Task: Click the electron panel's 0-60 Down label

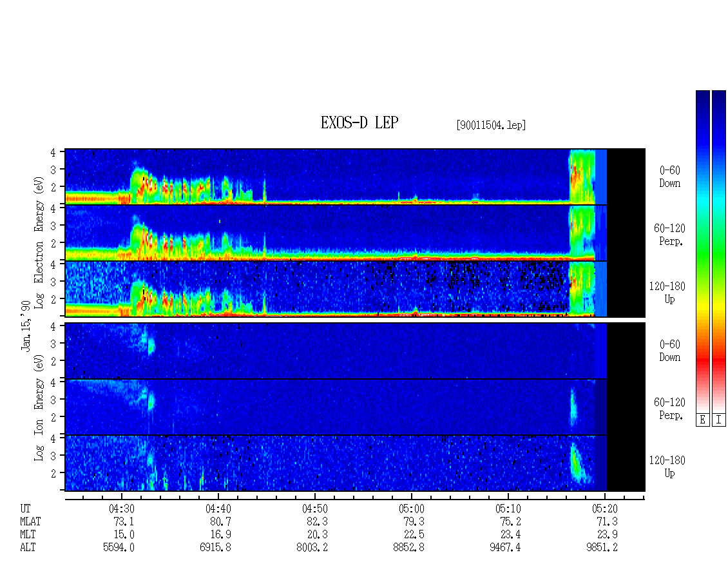Action: click(669, 177)
